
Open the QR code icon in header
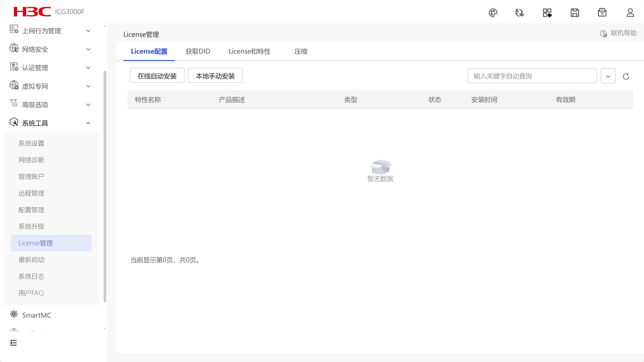click(547, 12)
